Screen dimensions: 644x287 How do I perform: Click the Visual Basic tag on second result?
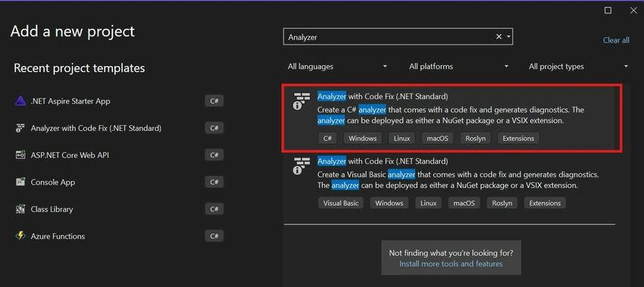click(341, 203)
